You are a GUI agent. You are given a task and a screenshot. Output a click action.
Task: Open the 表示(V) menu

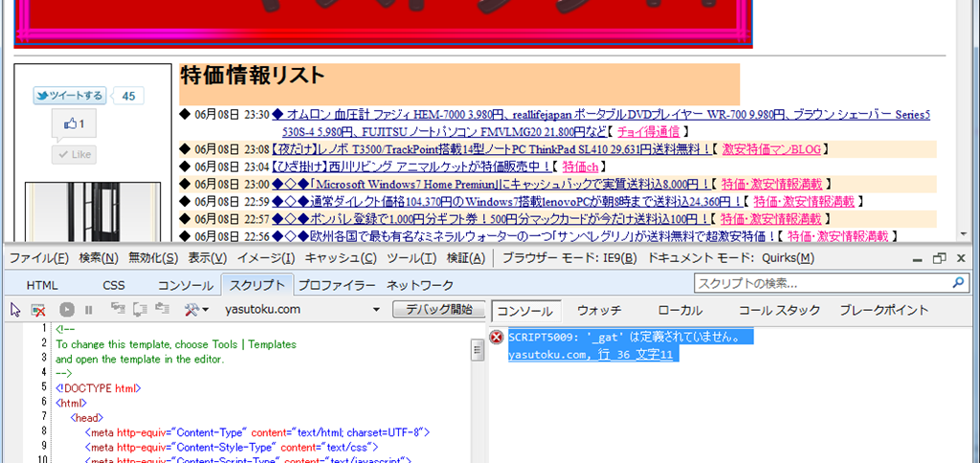click(208, 258)
